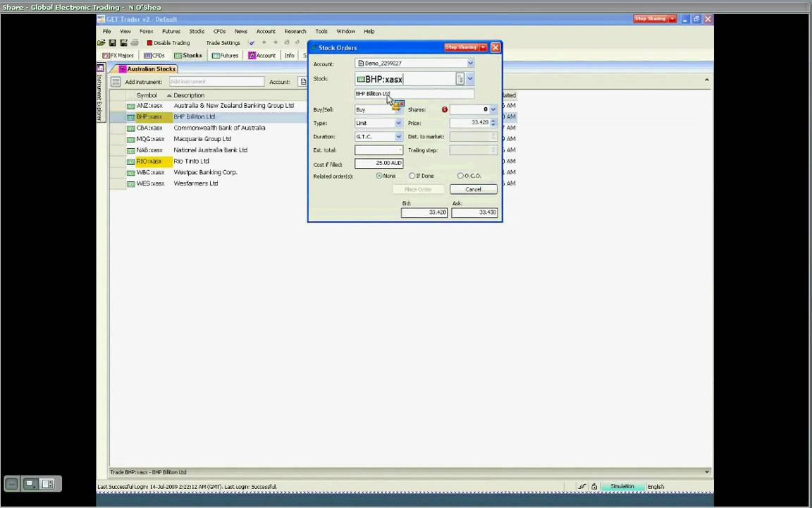Image resolution: width=812 pixels, height=508 pixels.
Task: Click the Ask price field
Action: click(x=474, y=212)
